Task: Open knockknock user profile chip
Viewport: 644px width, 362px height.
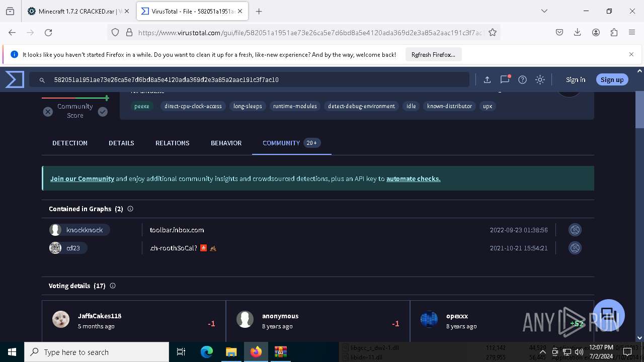Action: [79, 230]
